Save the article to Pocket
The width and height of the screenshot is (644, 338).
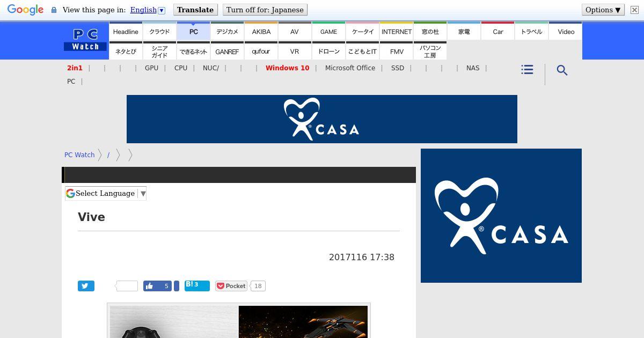[231, 286]
